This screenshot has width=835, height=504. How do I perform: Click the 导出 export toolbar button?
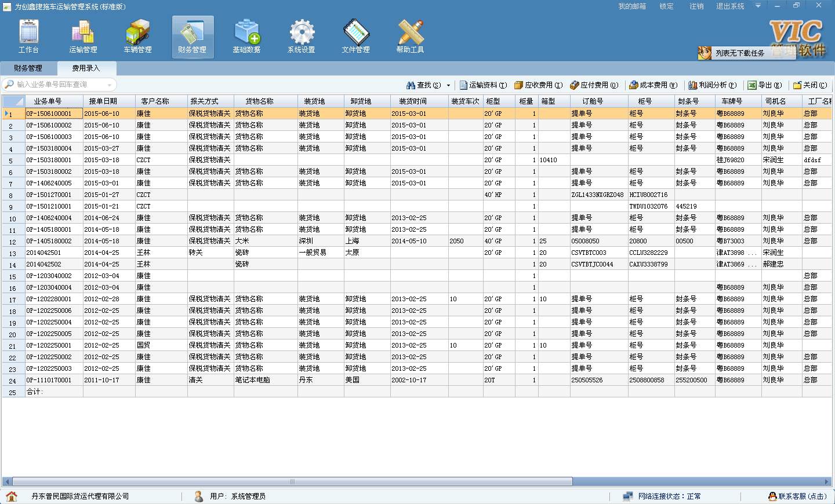click(x=765, y=85)
